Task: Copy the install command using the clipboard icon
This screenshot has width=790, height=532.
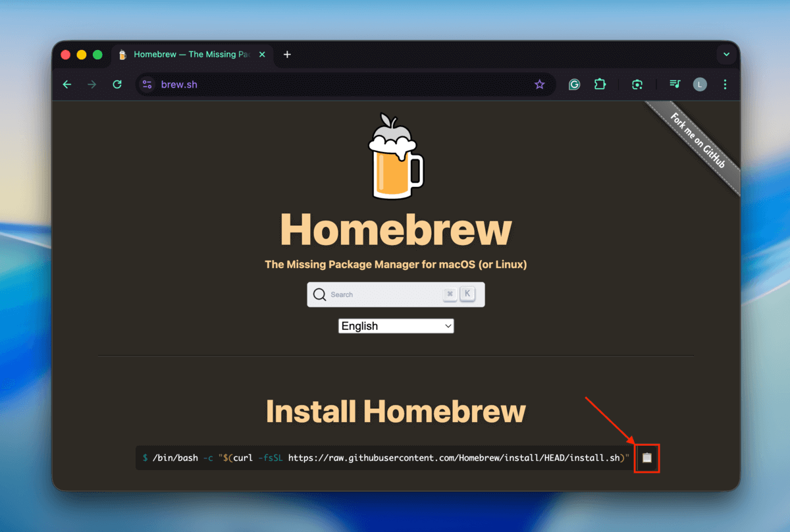Action: point(646,458)
